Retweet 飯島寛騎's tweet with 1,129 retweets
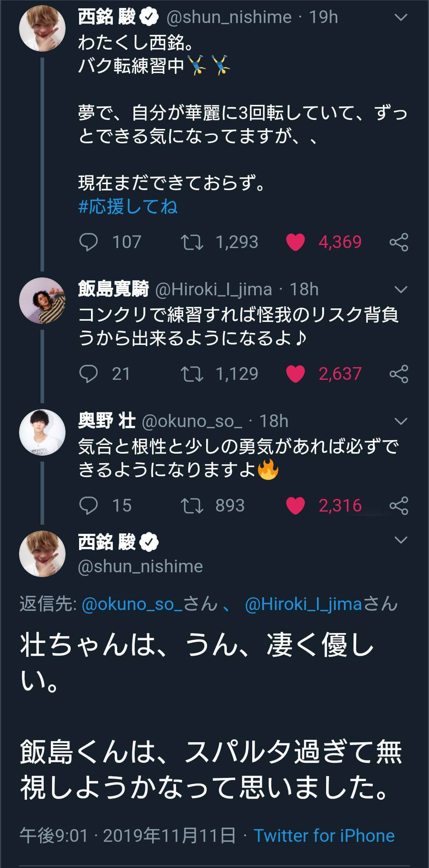The height and width of the screenshot is (868, 429). coord(192,374)
